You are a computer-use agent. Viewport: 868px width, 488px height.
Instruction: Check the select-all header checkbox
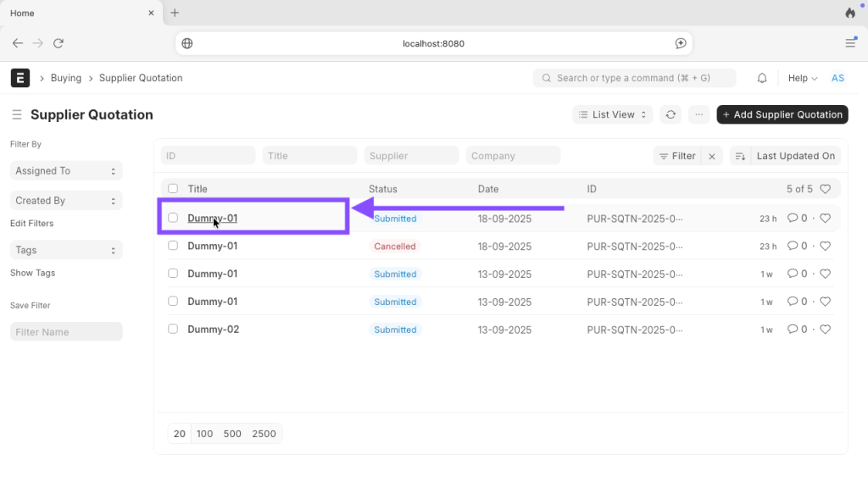pos(173,189)
